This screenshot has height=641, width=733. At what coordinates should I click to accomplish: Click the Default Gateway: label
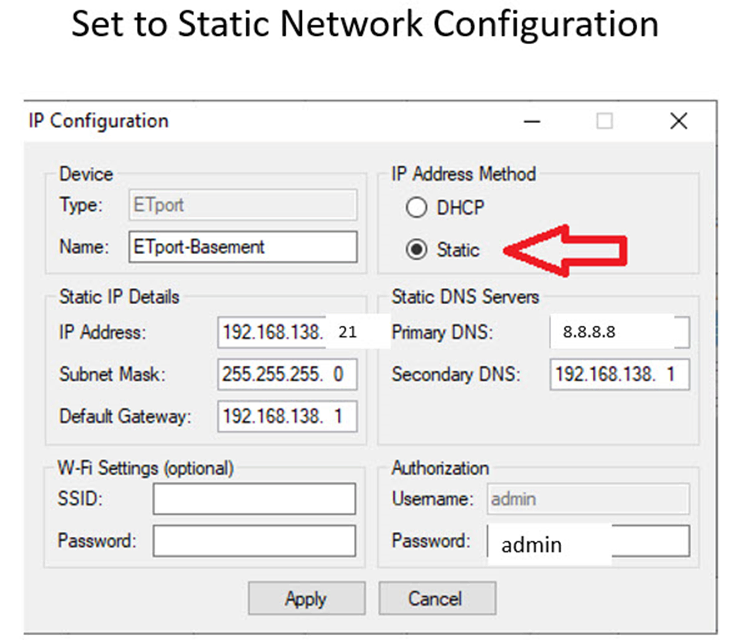point(125,417)
